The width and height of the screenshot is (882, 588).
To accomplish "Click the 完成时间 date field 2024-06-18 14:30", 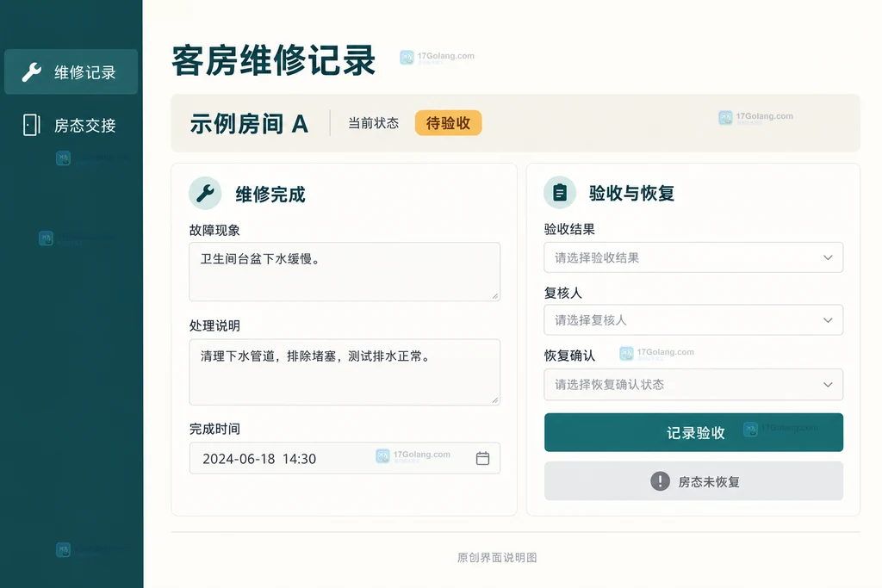I will tap(345, 458).
